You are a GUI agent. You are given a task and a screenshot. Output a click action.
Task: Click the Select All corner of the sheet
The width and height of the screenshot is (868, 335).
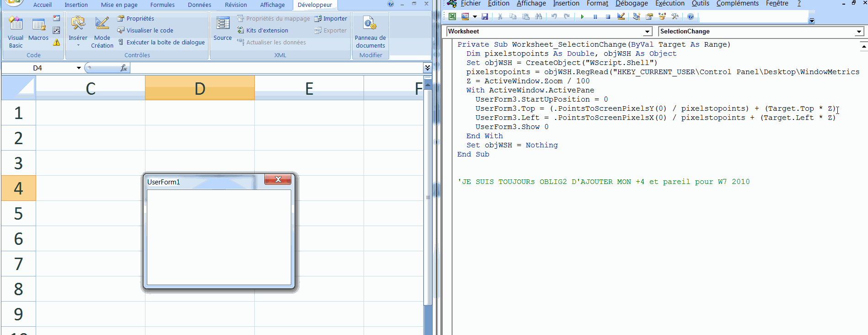click(19, 87)
